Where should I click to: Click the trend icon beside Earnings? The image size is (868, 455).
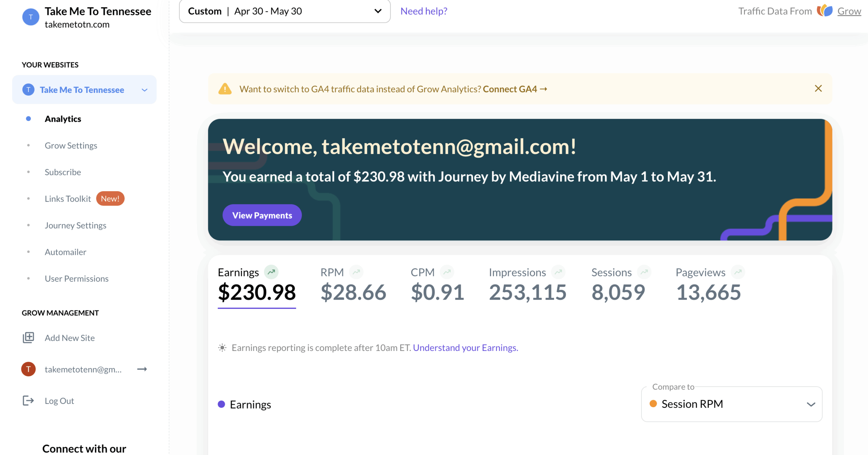(x=271, y=272)
